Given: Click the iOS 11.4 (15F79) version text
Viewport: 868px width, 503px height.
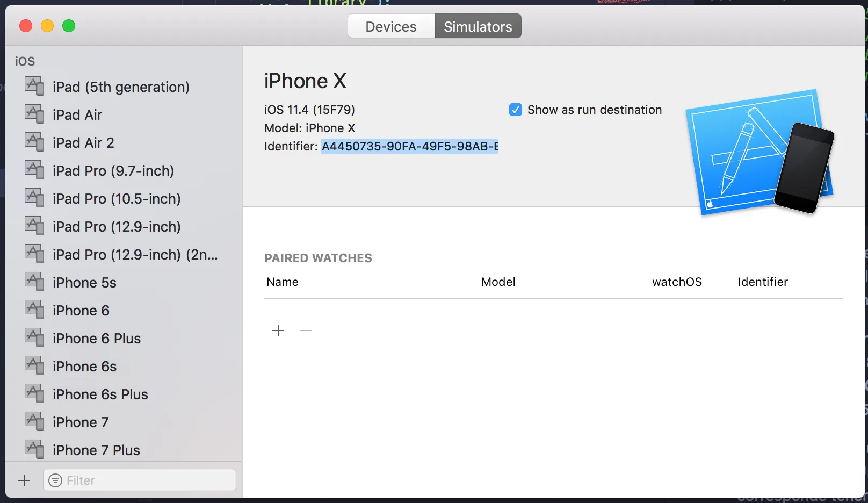Looking at the screenshot, I should (309, 110).
